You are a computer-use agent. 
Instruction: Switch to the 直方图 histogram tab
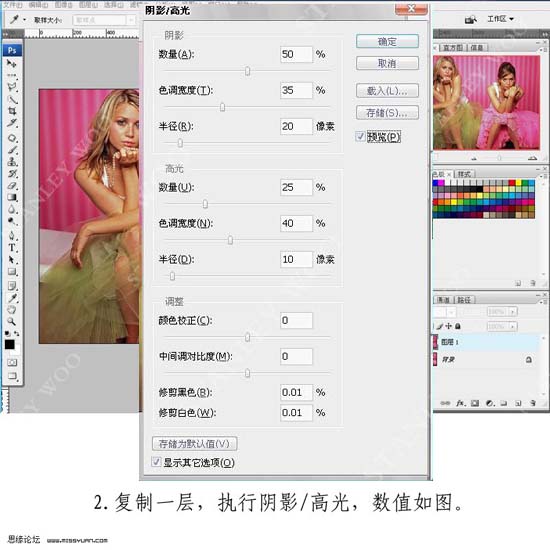(x=453, y=48)
